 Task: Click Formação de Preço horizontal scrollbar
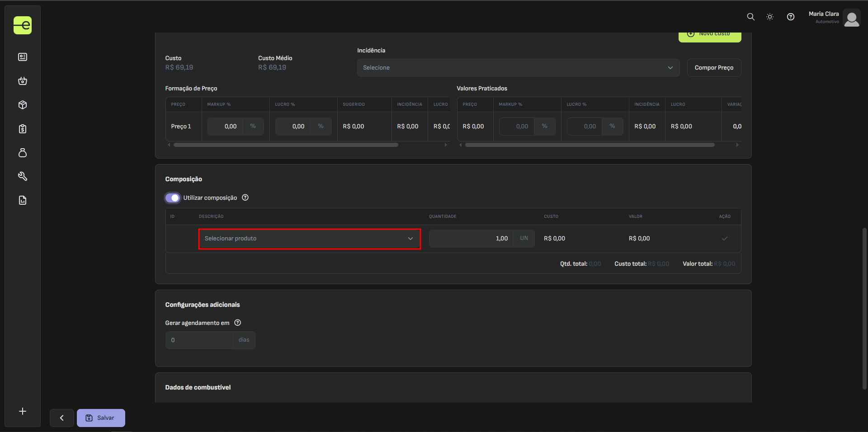coord(286,145)
